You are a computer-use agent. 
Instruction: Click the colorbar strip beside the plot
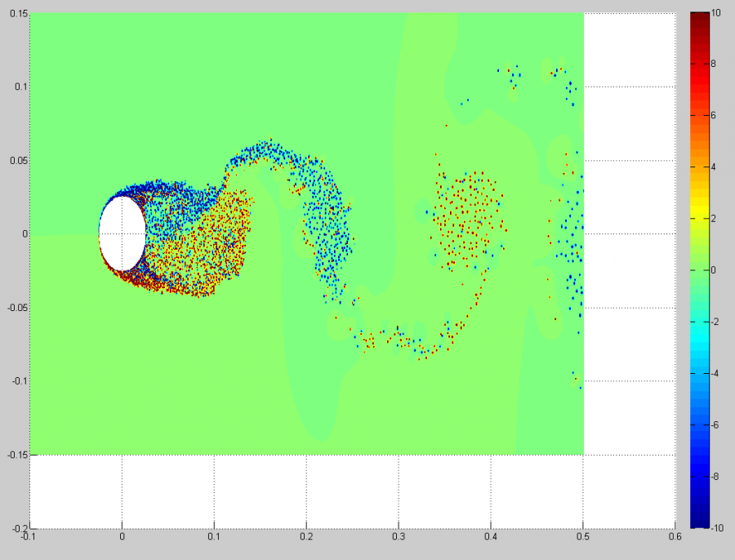point(699,270)
